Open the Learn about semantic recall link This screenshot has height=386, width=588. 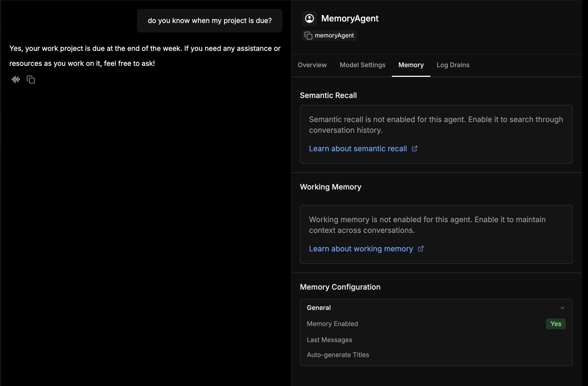point(358,149)
